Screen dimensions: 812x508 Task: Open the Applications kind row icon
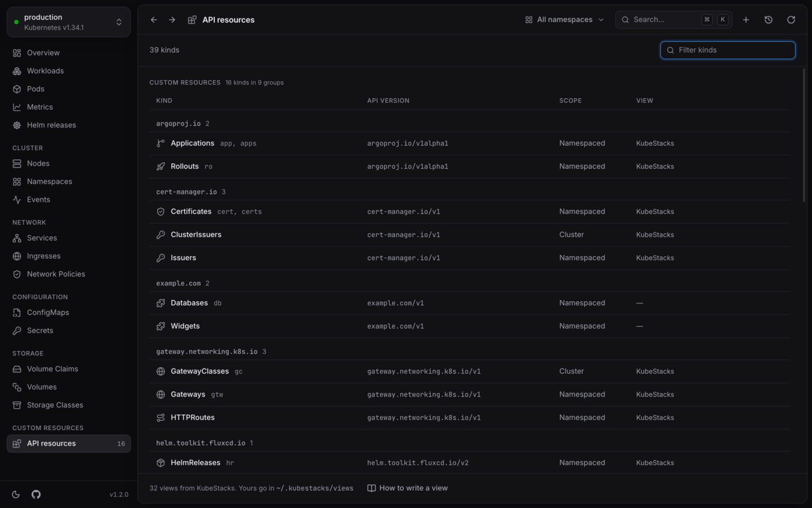(161, 143)
